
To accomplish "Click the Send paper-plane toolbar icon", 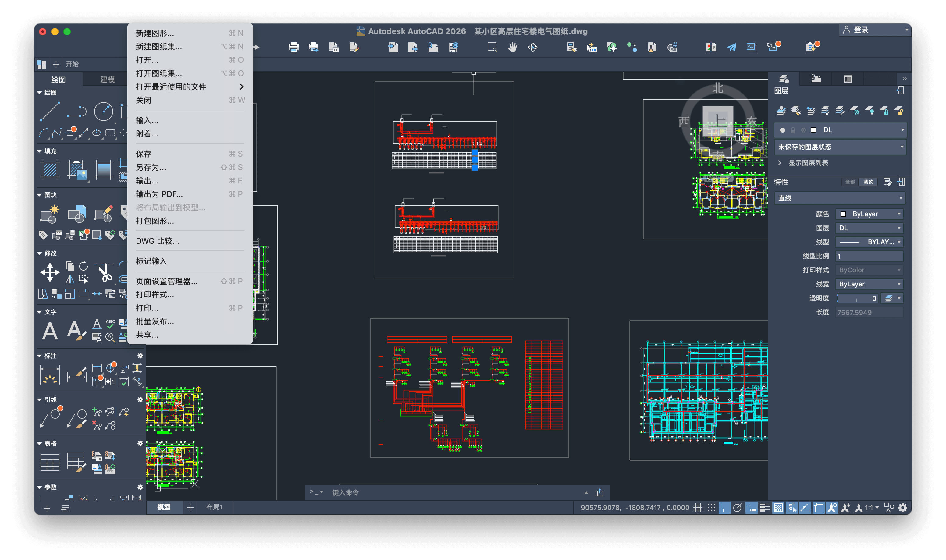I will click(x=731, y=47).
